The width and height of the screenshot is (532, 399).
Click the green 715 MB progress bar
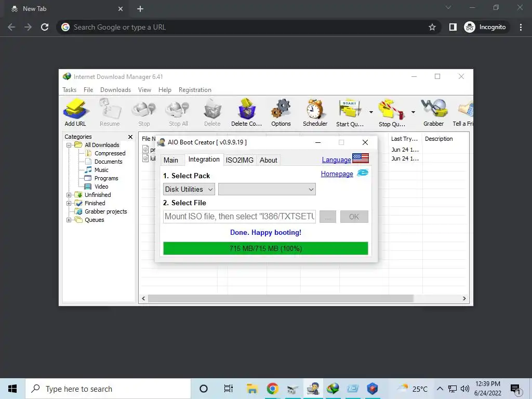coord(265,248)
